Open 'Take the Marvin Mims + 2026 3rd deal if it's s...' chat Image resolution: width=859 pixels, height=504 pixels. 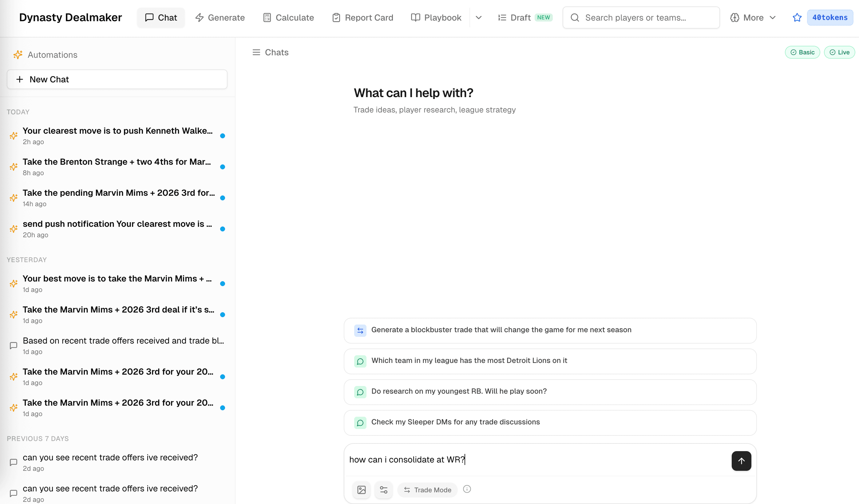click(x=117, y=314)
